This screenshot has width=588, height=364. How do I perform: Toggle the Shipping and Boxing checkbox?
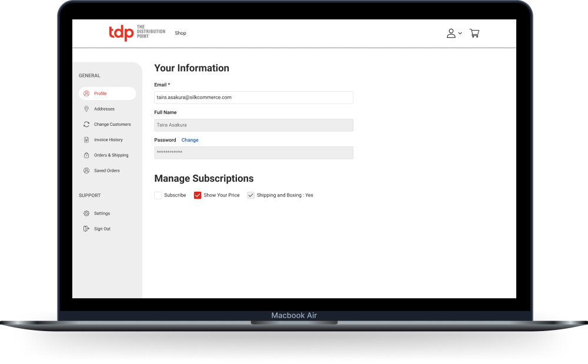(250, 195)
